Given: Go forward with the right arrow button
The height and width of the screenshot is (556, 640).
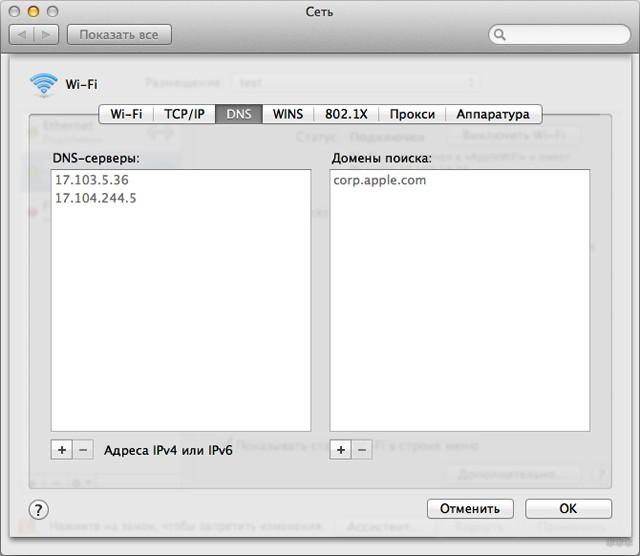Looking at the screenshot, I should click(46, 35).
